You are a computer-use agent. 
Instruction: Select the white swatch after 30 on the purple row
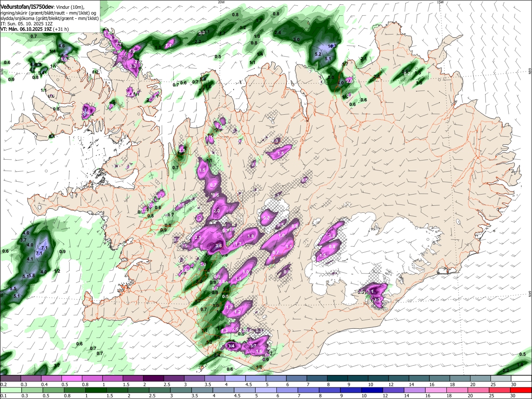click(x=522, y=379)
